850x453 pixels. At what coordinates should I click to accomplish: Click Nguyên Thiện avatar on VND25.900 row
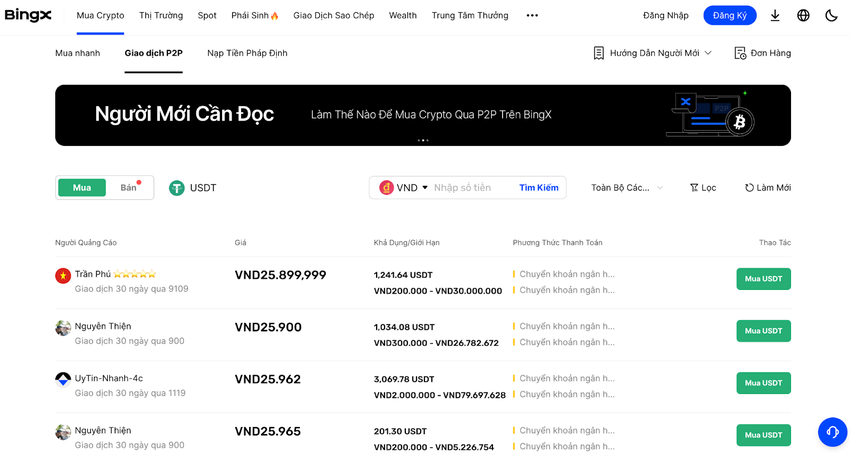click(x=63, y=328)
